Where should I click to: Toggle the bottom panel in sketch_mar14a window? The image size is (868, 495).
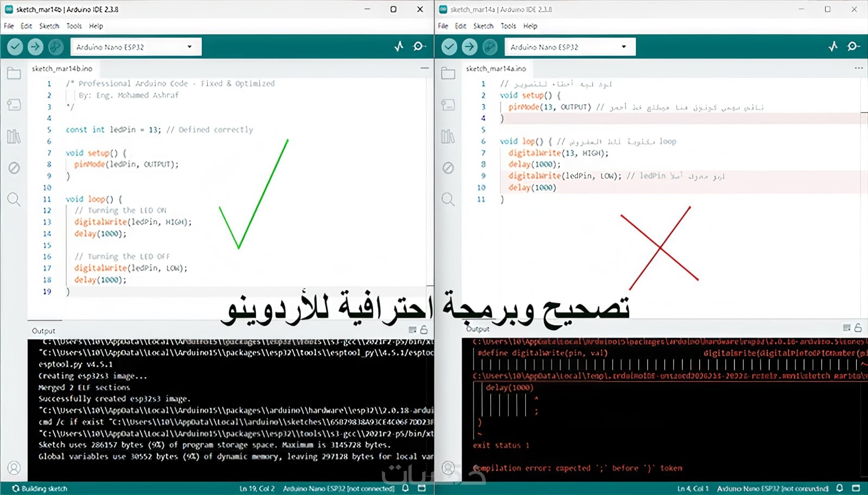coord(857,488)
